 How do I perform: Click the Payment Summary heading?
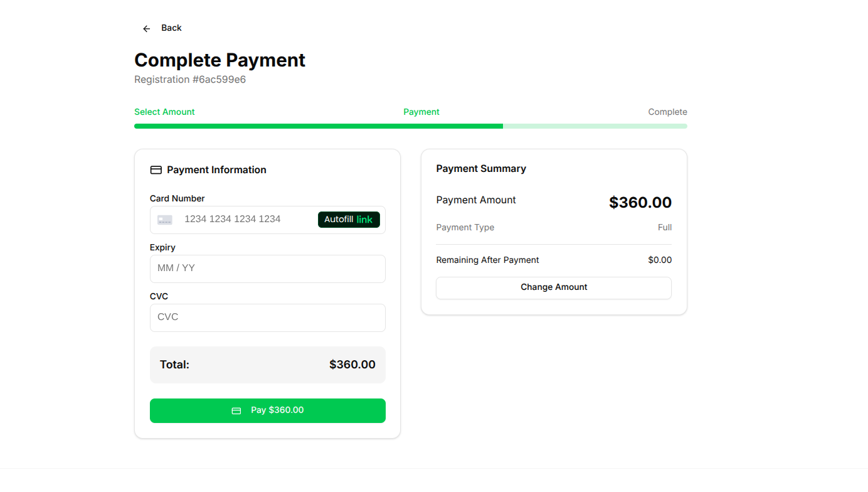[x=481, y=168]
